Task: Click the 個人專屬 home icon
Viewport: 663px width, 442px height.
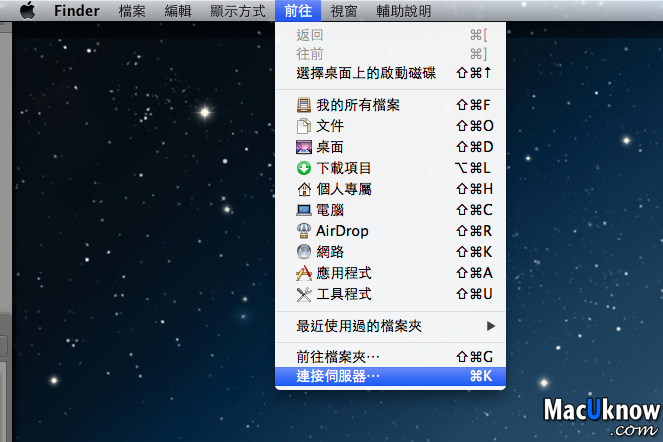Action: (x=305, y=189)
